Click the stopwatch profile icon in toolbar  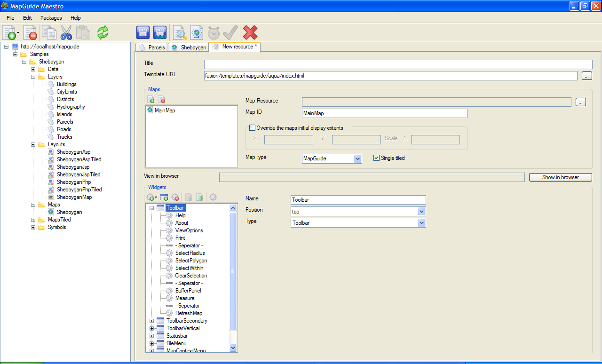pyautogui.click(x=214, y=32)
